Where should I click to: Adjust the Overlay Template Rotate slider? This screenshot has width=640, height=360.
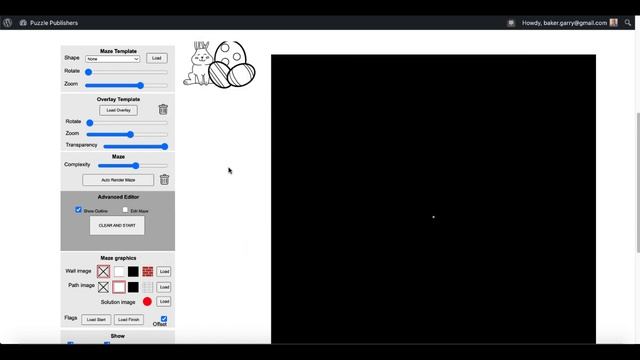(127, 122)
